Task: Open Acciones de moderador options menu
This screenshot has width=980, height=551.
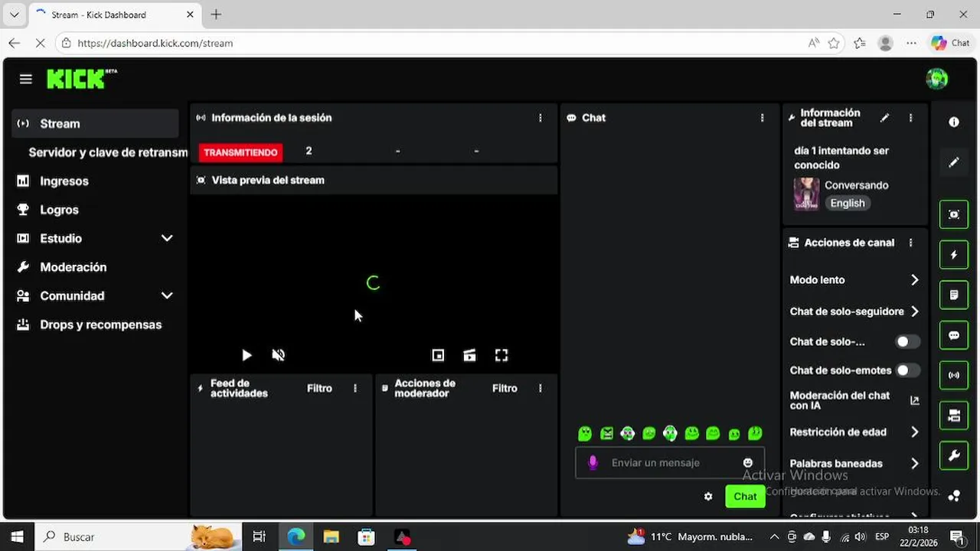Action: [541, 388]
